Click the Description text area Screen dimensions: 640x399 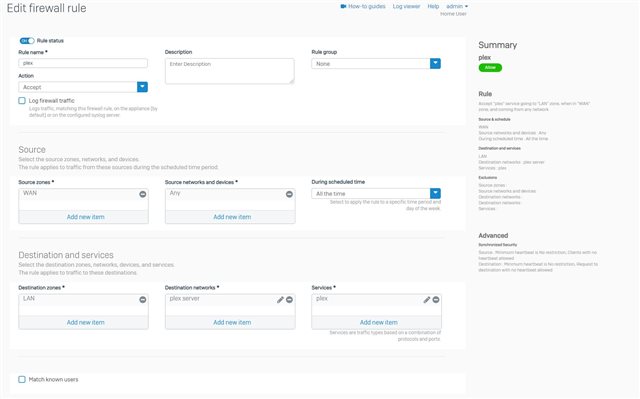point(229,71)
